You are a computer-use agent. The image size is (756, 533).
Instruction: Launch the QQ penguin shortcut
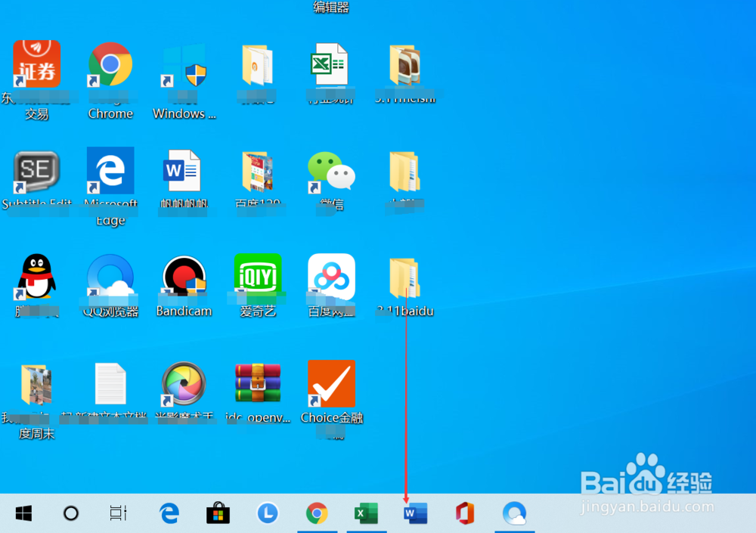coord(36,277)
